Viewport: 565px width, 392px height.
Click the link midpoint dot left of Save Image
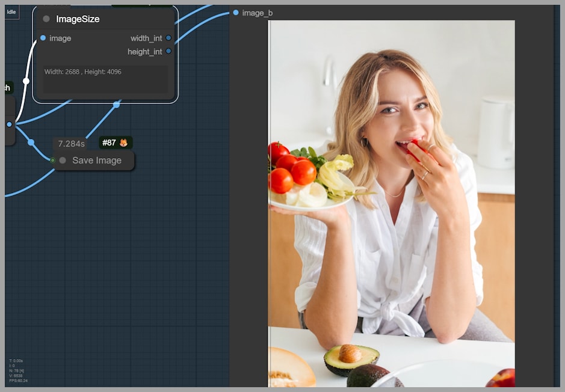31,142
